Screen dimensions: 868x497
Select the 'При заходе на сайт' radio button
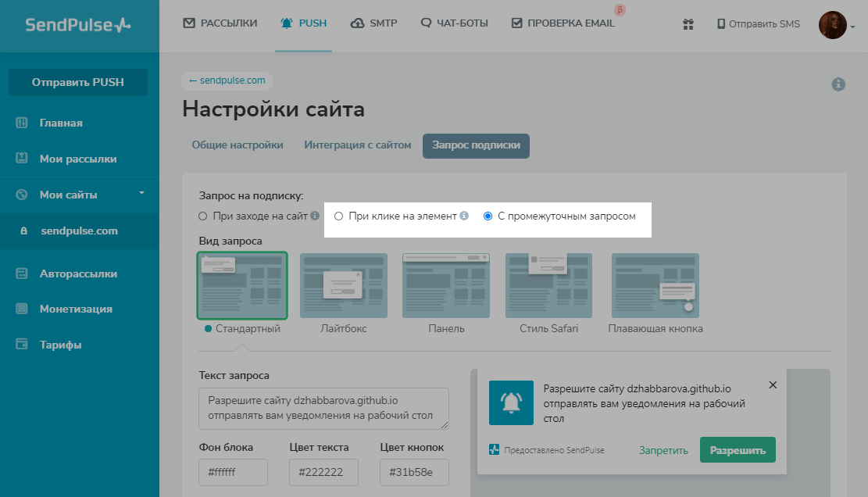pyautogui.click(x=202, y=216)
